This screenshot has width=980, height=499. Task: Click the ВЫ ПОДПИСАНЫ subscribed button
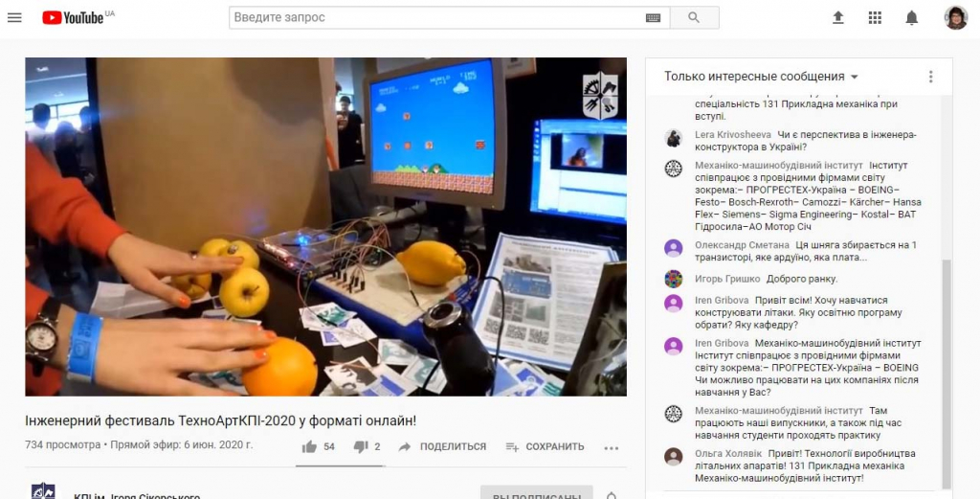click(536, 492)
